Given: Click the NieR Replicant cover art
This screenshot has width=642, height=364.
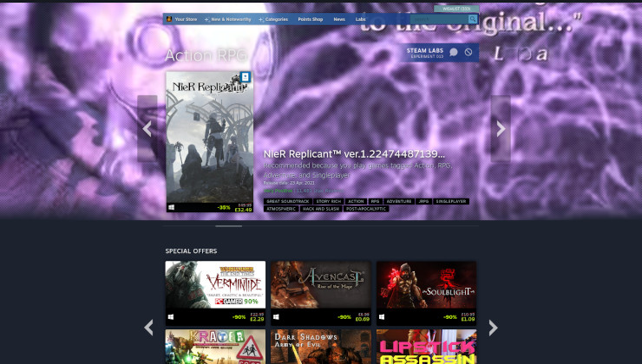Looking at the screenshot, I should 210,137.
